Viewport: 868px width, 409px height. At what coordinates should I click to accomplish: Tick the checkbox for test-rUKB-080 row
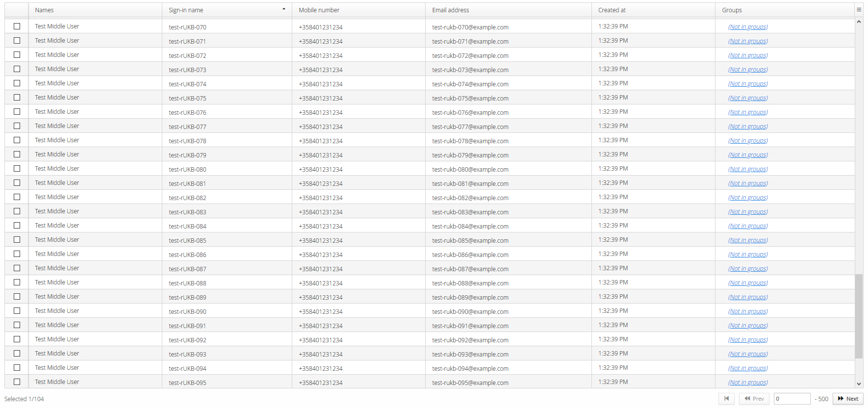(17, 169)
